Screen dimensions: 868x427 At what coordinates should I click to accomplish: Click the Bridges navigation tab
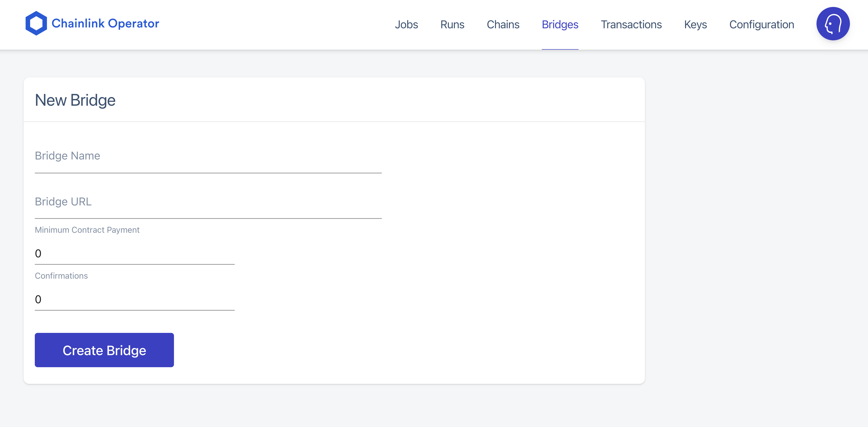560,24
